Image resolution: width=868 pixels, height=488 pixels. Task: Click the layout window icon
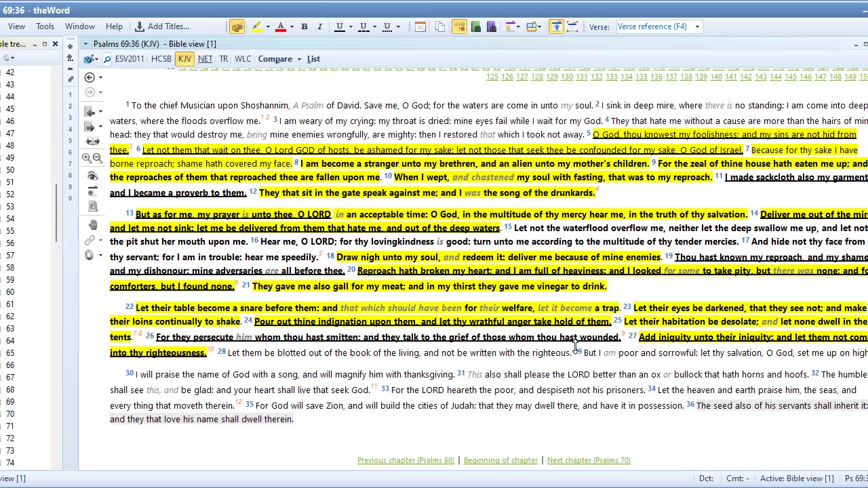click(420, 26)
